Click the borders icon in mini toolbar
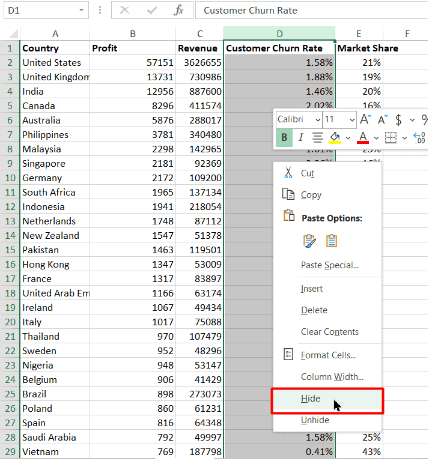Screen dimensions: 428x459 (391, 137)
